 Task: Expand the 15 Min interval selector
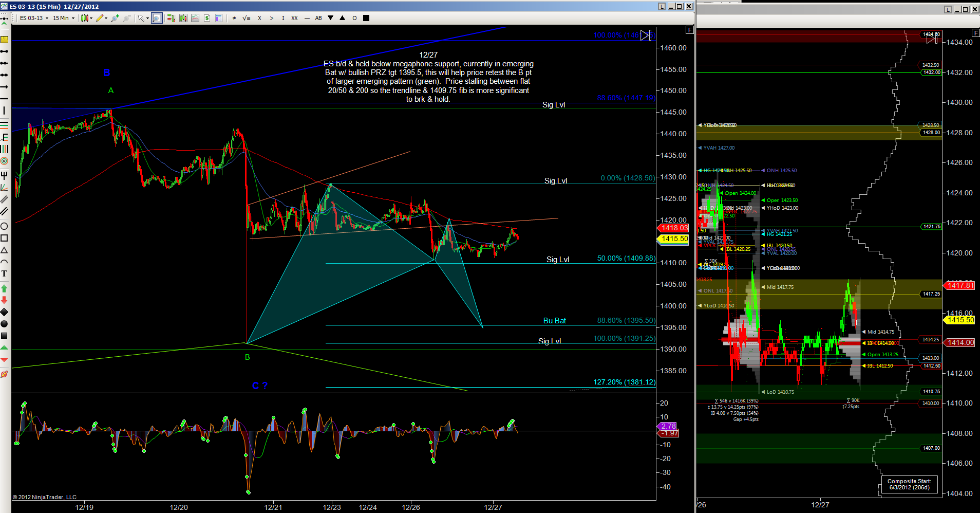coord(64,18)
